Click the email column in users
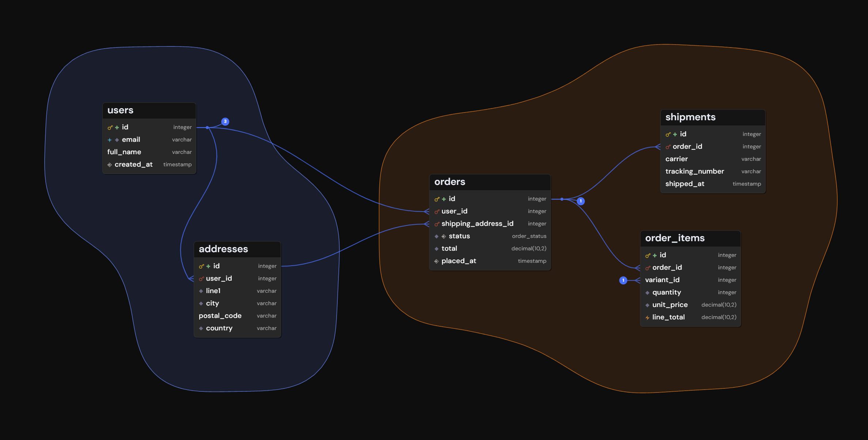This screenshot has width=868, height=440. (x=149, y=140)
